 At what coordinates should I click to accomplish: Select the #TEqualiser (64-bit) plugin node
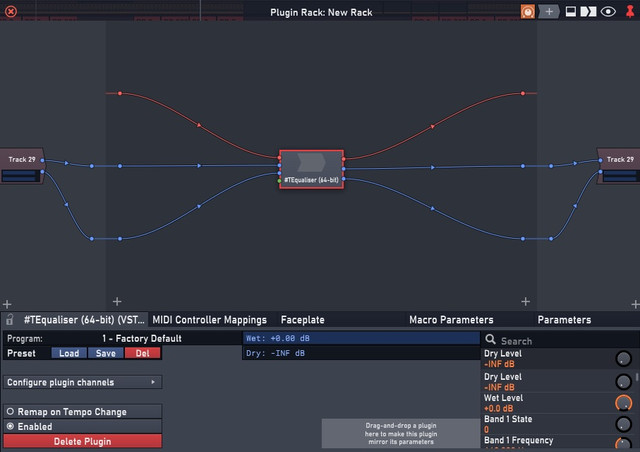pos(311,169)
